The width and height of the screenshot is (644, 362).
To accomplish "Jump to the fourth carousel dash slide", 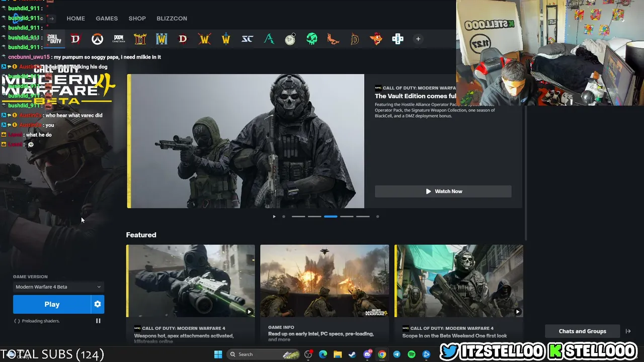I will tap(347, 216).
